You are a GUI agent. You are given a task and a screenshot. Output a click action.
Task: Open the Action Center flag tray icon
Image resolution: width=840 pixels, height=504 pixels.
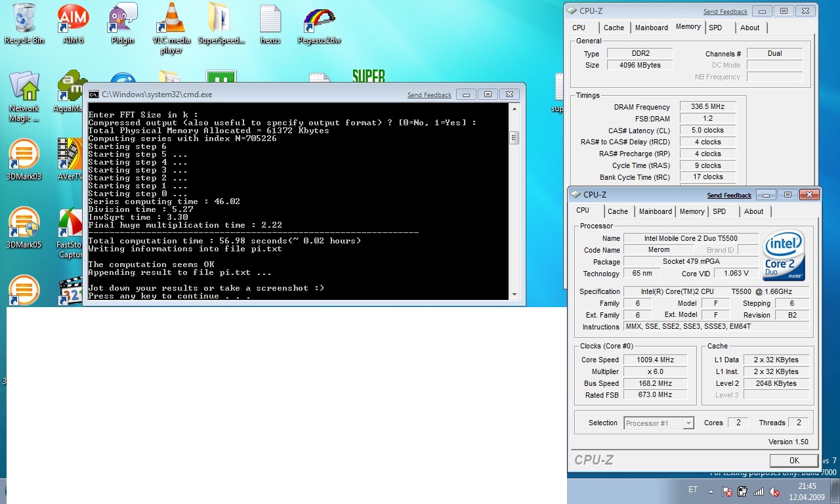tap(727, 491)
